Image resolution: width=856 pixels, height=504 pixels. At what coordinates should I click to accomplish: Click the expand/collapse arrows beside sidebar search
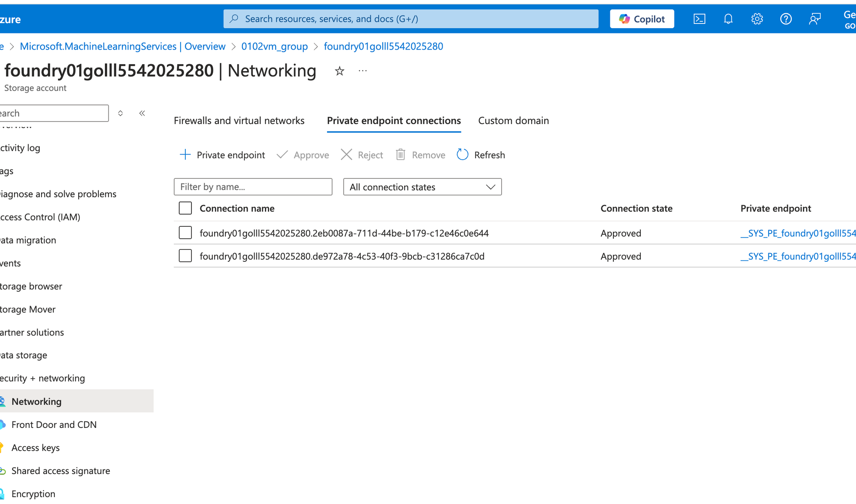point(121,113)
